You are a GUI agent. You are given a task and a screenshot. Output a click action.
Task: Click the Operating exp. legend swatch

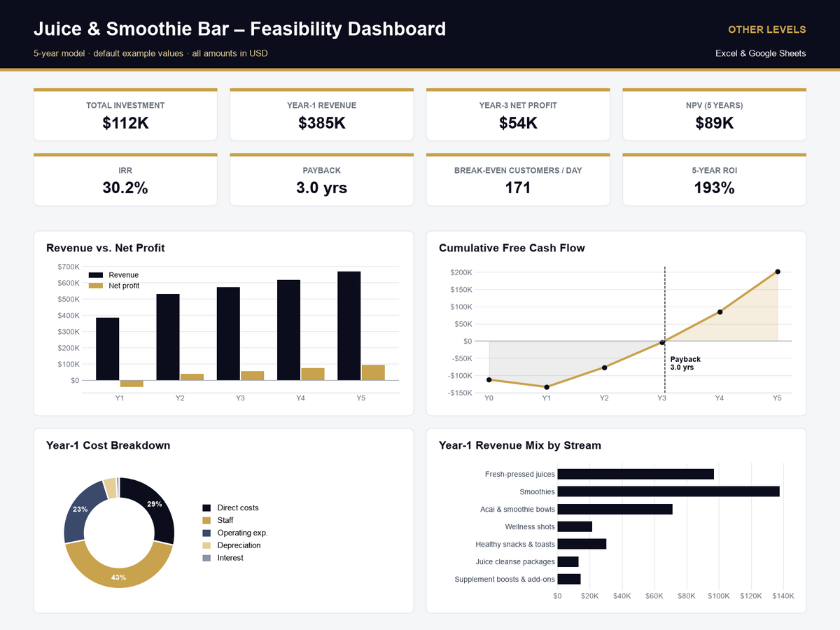[206, 533]
